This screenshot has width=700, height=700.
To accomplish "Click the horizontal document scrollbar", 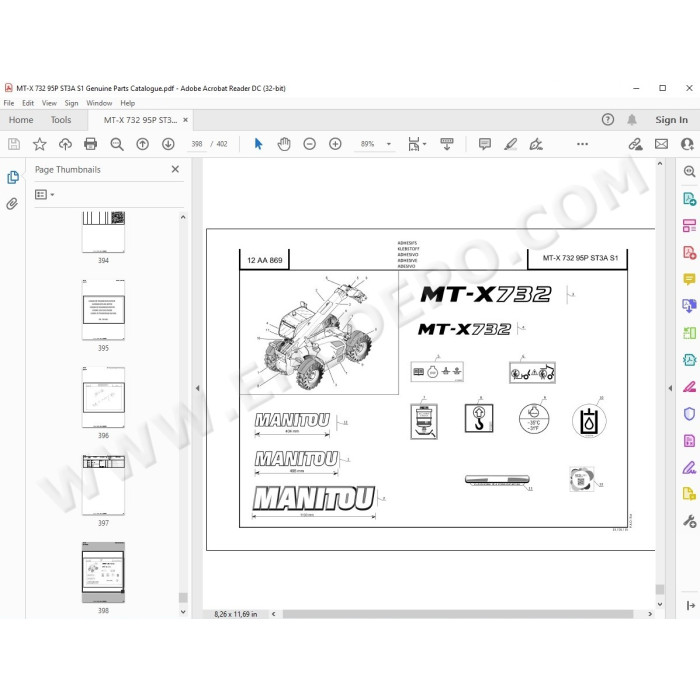I will 458,614.
